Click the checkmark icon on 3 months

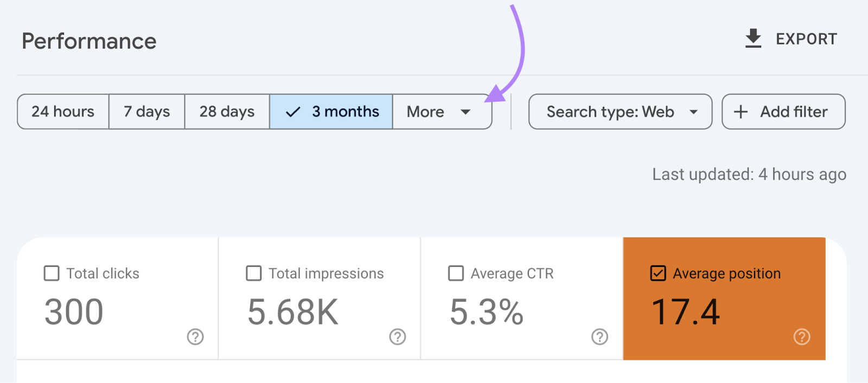point(293,112)
